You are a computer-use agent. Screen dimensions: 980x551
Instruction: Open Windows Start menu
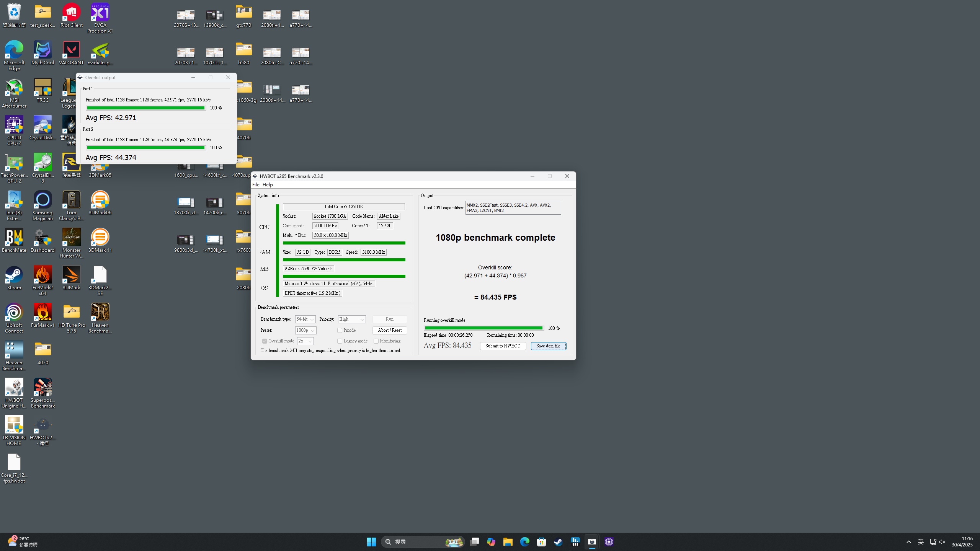(371, 542)
